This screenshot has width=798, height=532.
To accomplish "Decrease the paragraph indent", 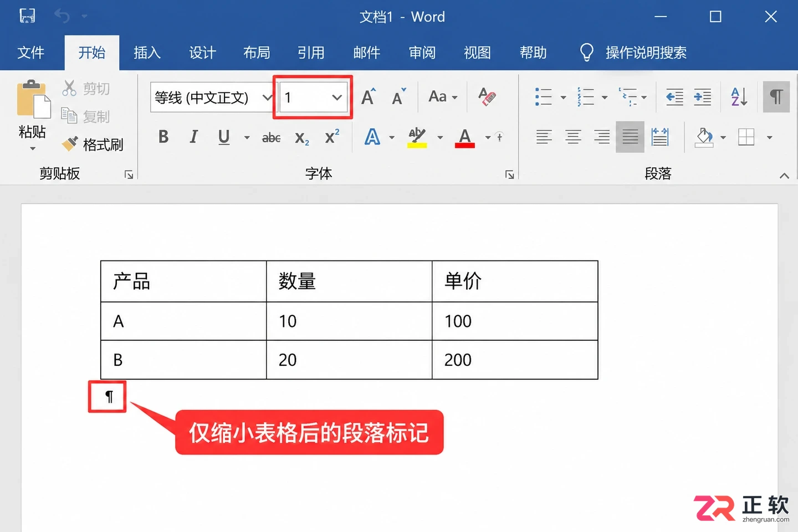I will (x=674, y=98).
